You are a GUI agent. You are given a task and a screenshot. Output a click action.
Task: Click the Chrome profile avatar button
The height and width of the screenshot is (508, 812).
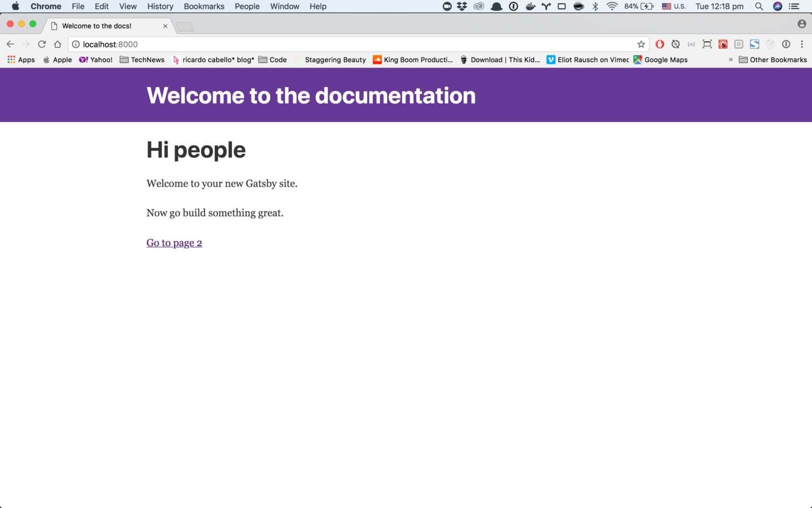pyautogui.click(x=802, y=24)
